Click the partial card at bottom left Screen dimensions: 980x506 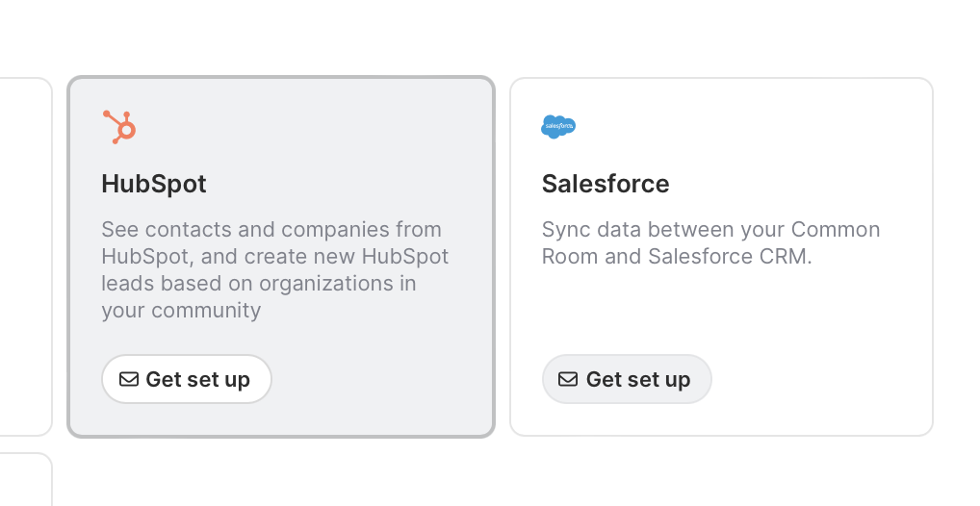[25, 480]
